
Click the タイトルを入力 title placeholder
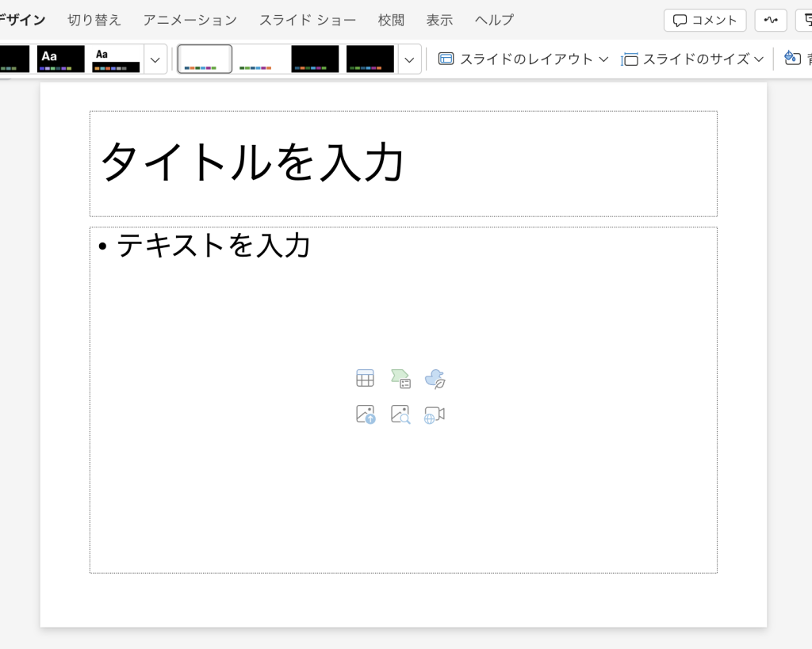pyautogui.click(x=404, y=163)
